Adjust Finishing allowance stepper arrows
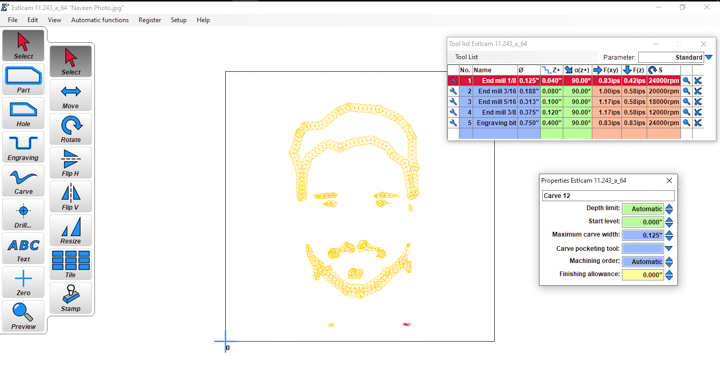This screenshot has width=720, height=386. pos(669,275)
